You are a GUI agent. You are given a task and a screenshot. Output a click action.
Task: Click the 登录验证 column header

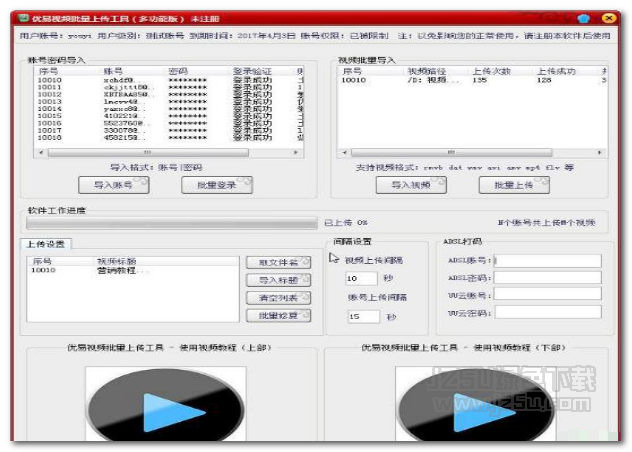pos(253,71)
